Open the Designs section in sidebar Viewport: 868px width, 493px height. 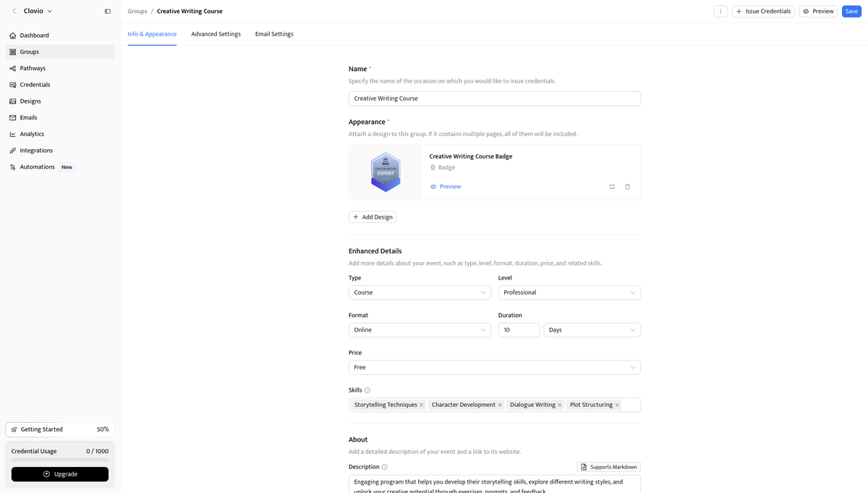click(x=32, y=101)
